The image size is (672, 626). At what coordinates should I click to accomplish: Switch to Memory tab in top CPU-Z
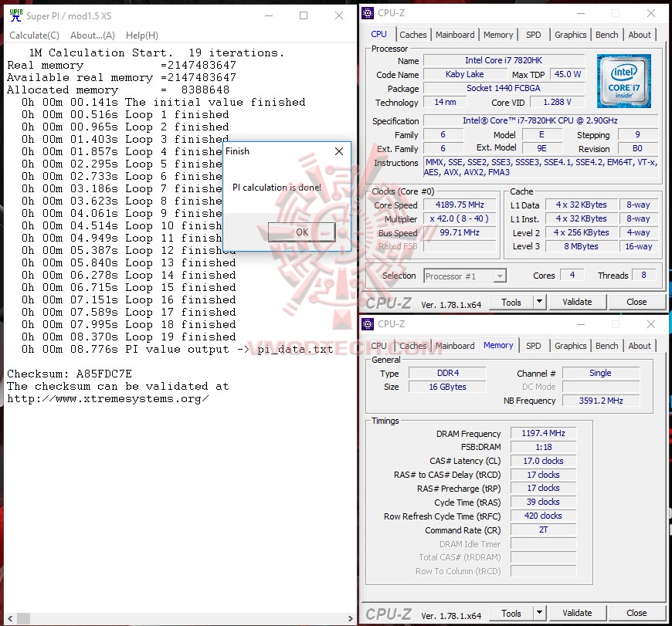click(498, 35)
